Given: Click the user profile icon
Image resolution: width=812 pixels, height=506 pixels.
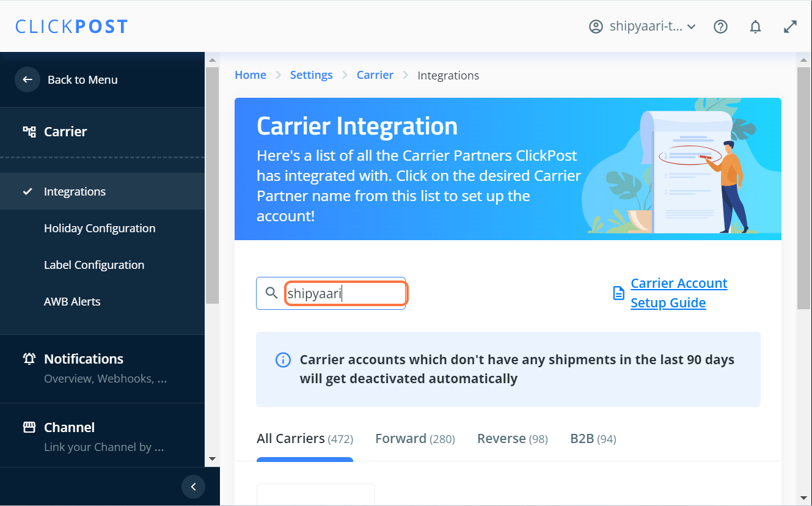Looking at the screenshot, I should click(596, 27).
